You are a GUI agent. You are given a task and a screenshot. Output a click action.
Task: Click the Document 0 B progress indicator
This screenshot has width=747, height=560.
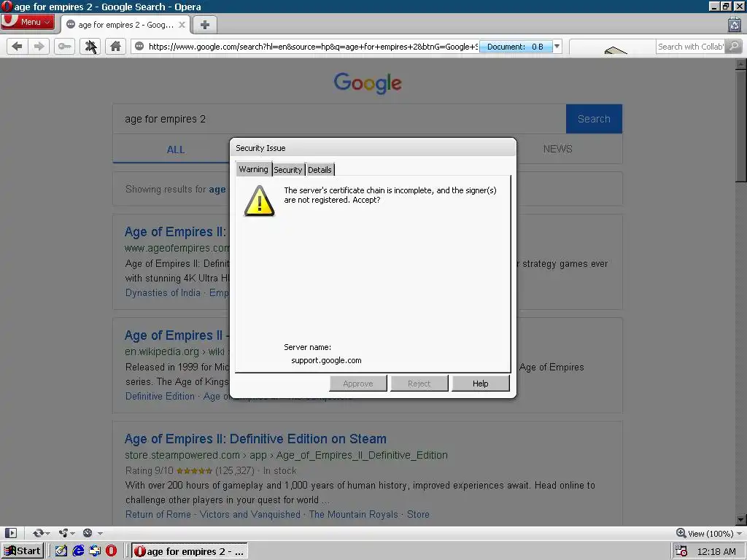click(x=516, y=46)
